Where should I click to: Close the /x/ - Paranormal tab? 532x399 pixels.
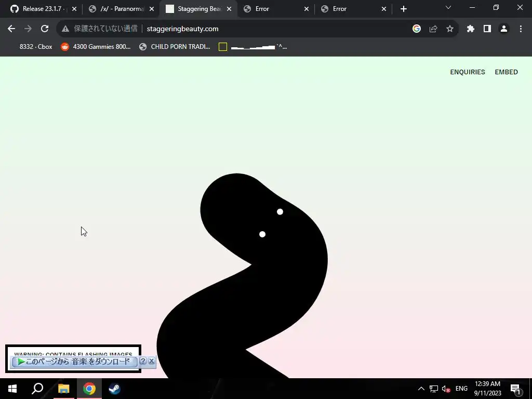pyautogui.click(x=152, y=9)
